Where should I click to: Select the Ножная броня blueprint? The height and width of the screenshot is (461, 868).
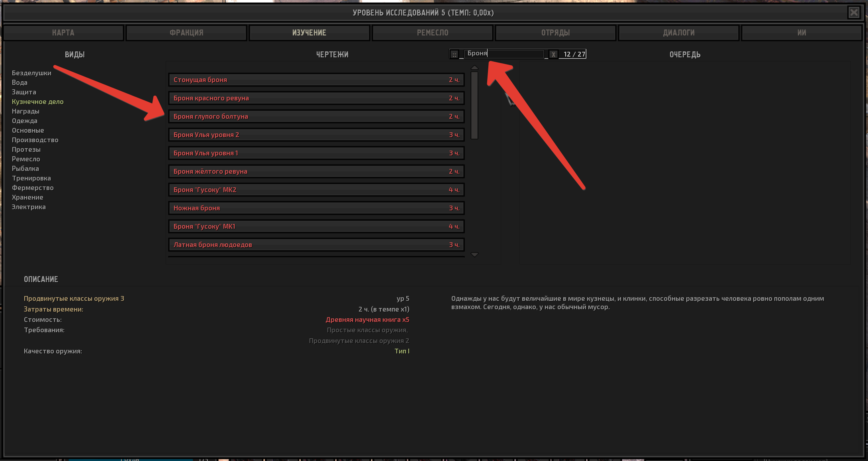point(316,208)
